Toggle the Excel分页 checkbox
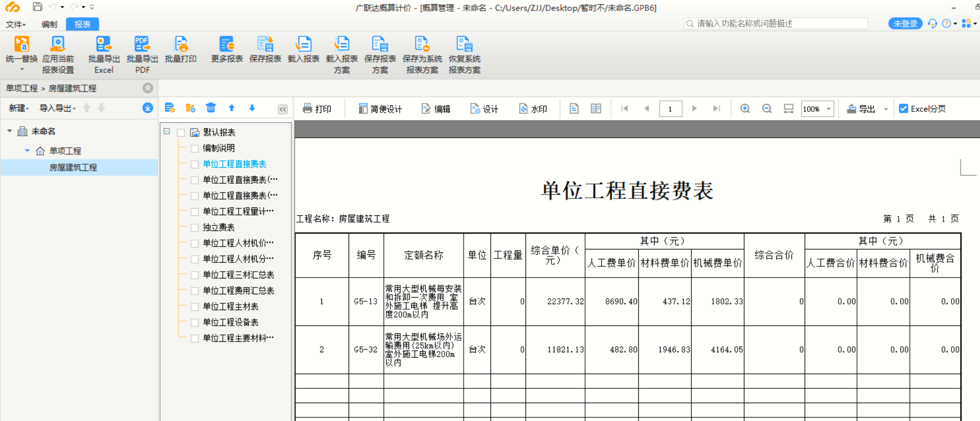This screenshot has height=421, width=980. 903,109
